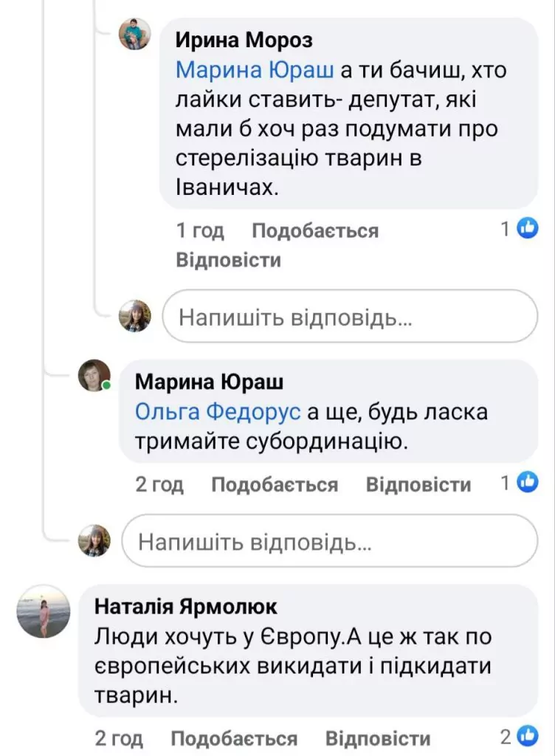Click the like reaction icon on Ирина Мороз's comment
555x756 pixels.
[x=527, y=229]
